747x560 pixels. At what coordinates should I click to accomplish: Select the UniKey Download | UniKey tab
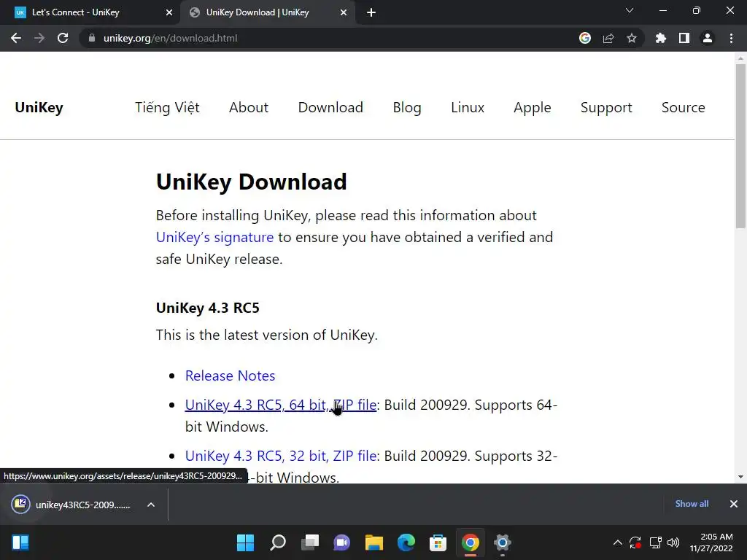267,12
